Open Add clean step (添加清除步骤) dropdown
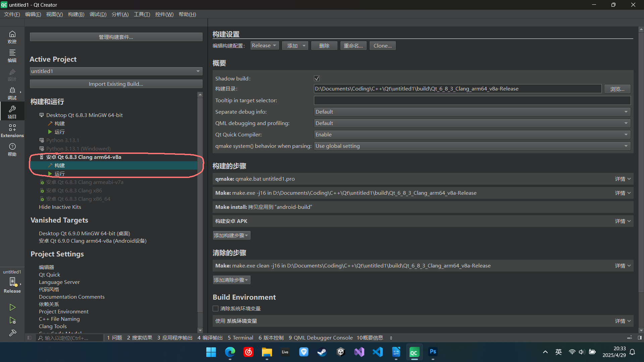The height and width of the screenshot is (362, 644). click(231, 280)
